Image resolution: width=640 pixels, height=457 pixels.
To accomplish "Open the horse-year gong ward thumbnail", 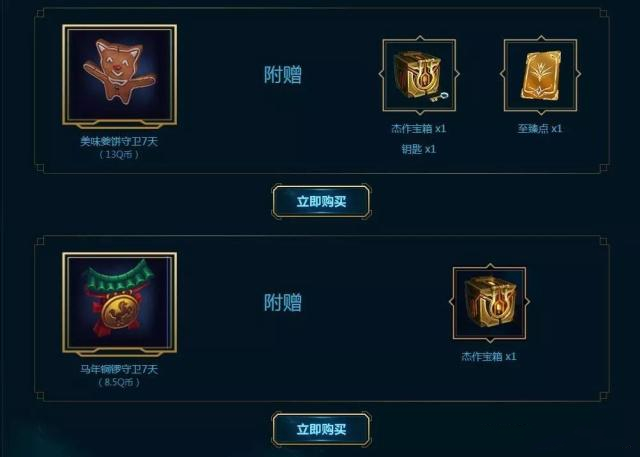I will (x=120, y=303).
